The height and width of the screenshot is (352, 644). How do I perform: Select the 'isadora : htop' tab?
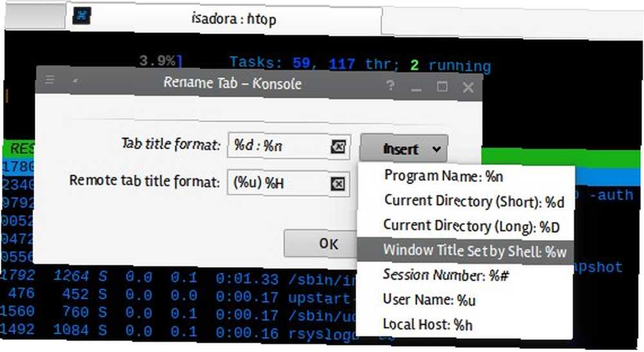tap(224, 19)
